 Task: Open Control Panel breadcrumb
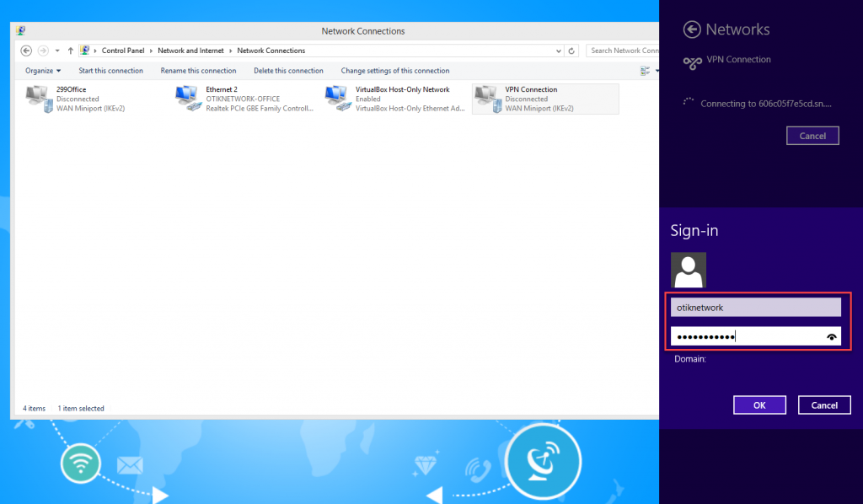click(x=123, y=51)
